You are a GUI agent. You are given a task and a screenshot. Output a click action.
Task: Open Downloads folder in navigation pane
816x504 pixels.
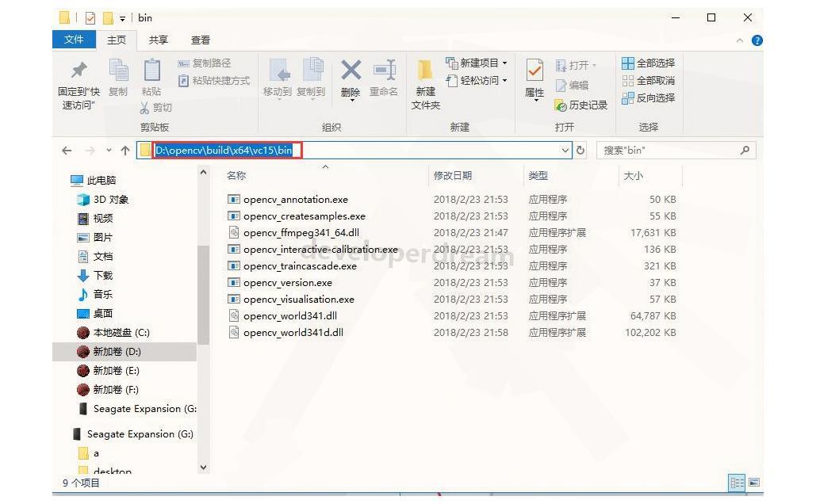[x=95, y=275]
